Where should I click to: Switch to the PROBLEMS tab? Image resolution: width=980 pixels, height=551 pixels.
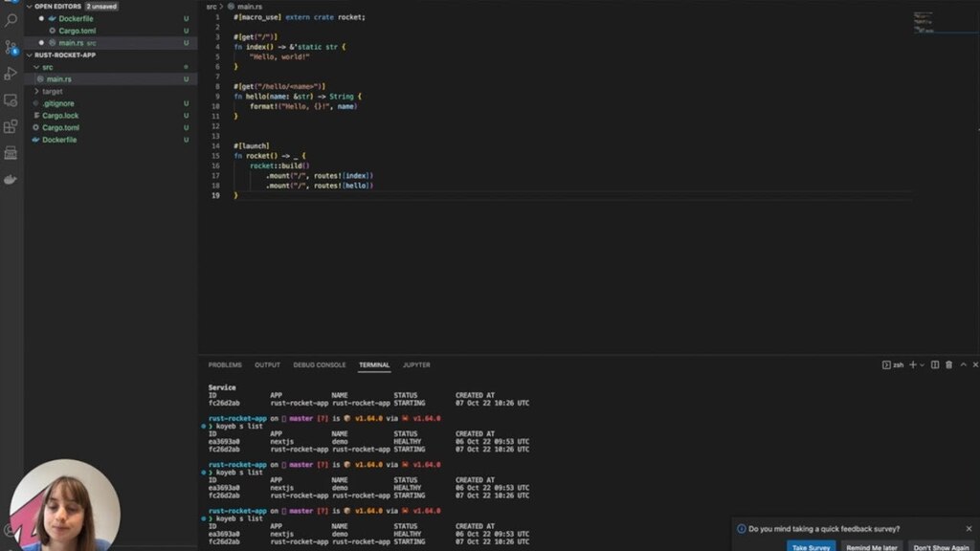(224, 364)
